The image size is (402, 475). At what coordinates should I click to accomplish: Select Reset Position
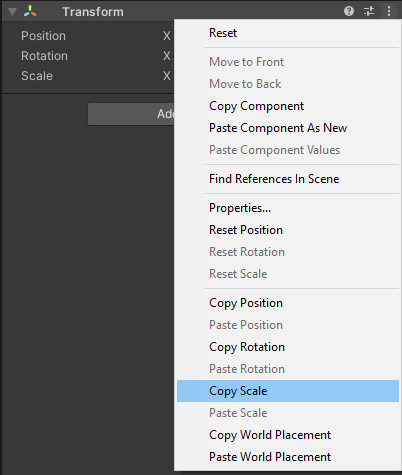pyautogui.click(x=288, y=230)
